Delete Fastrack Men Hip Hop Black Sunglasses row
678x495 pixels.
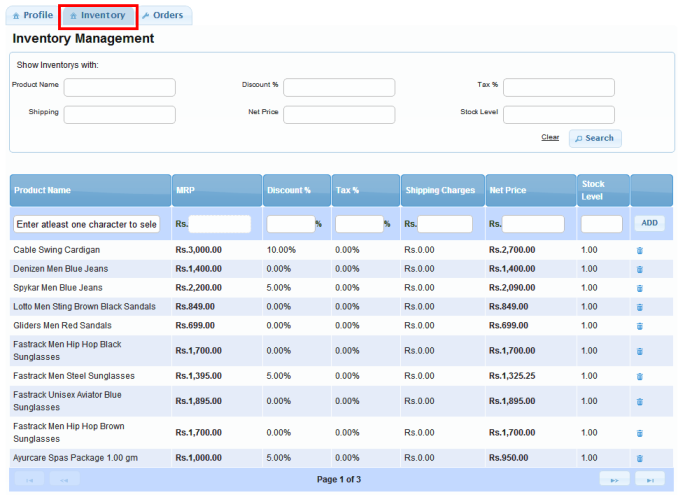pyautogui.click(x=640, y=351)
